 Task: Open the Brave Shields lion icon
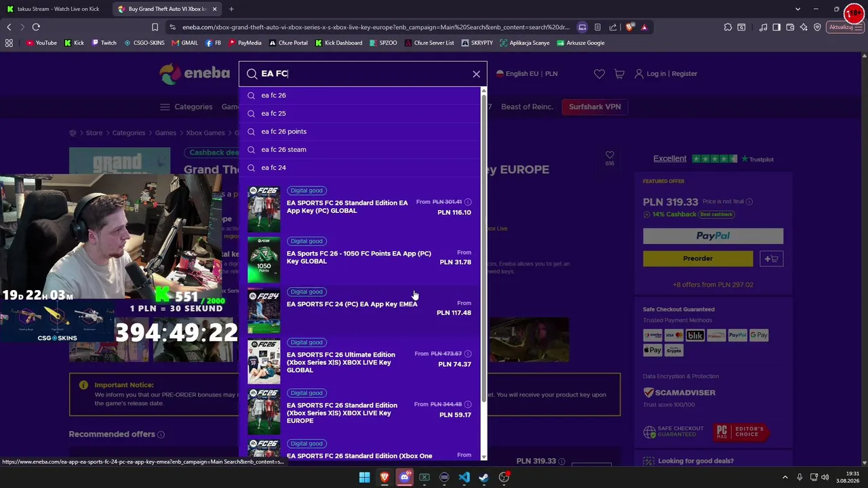tap(630, 27)
